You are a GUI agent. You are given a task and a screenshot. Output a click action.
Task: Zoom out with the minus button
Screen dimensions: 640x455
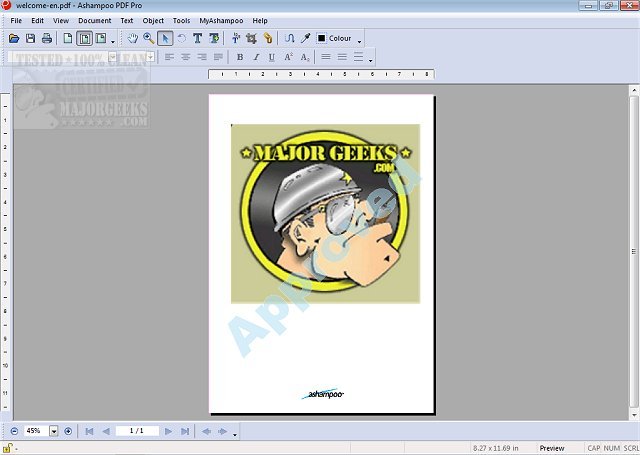(x=14, y=431)
